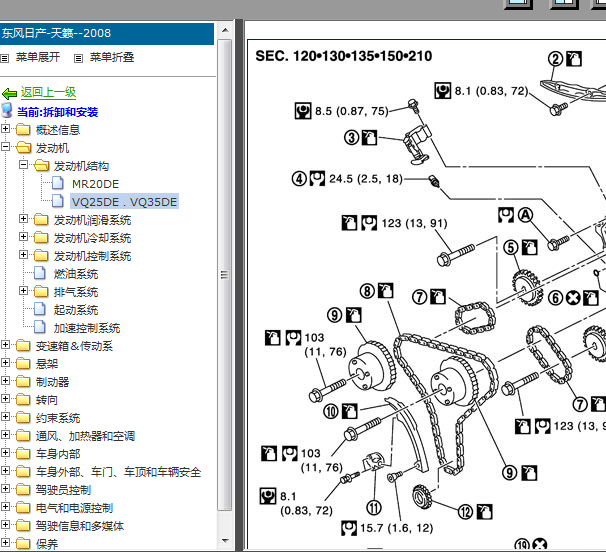Click the 发动机控制系统 folder icon
The width and height of the screenshot is (606, 552).
(41, 256)
